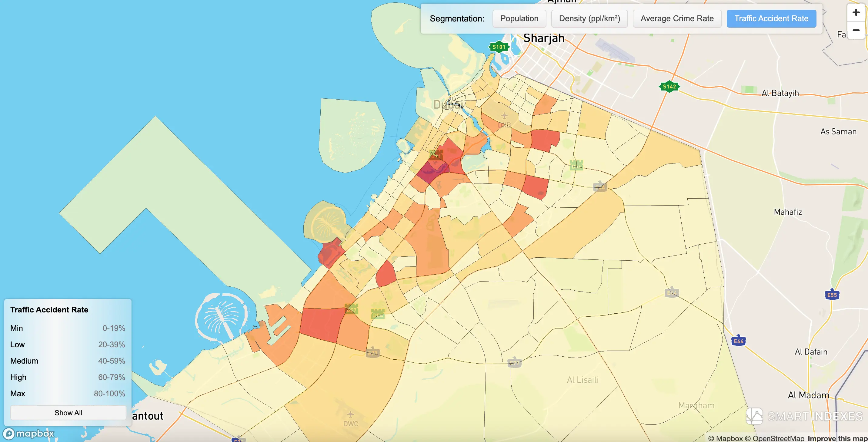The image size is (868, 442).
Task: Switch to Density (ppl/km²) segmentation
Action: tap(589, 18)
